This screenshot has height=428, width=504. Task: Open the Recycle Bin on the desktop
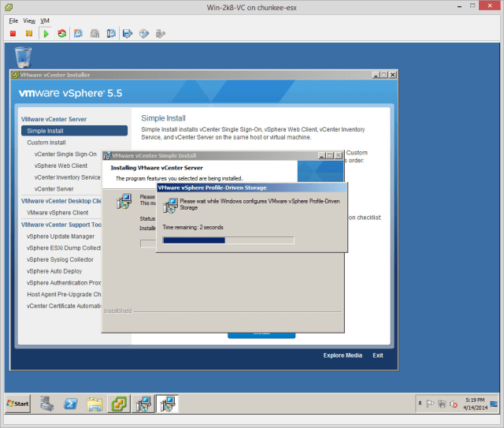23,58
